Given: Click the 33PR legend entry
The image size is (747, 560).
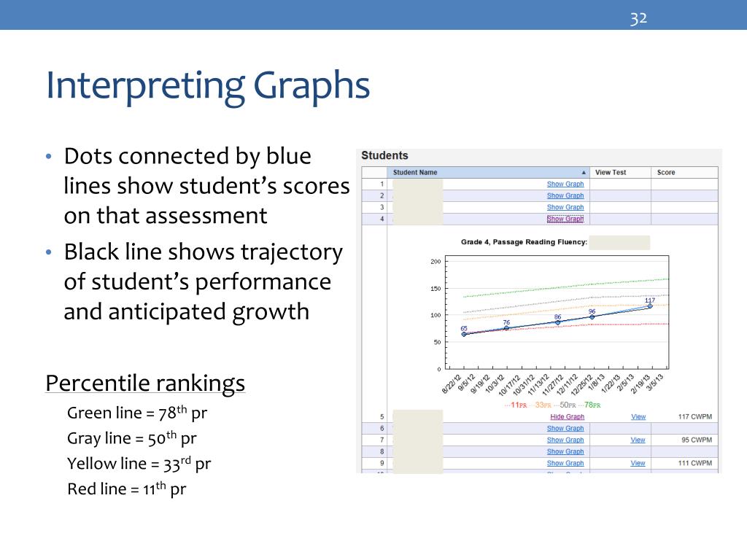Looking at the screenshot, I should point(540,405).
